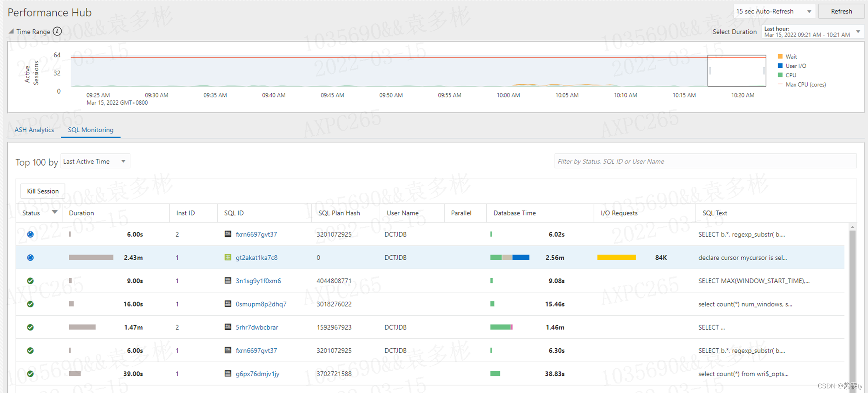Click the Status column sort arrow

click(x=55, y=212)
